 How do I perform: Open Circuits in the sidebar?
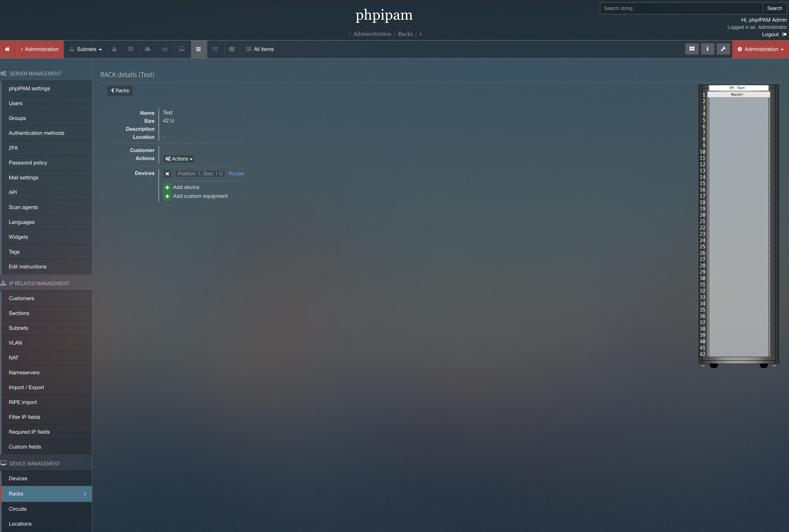pyautogui.click(x=47, y=509)
